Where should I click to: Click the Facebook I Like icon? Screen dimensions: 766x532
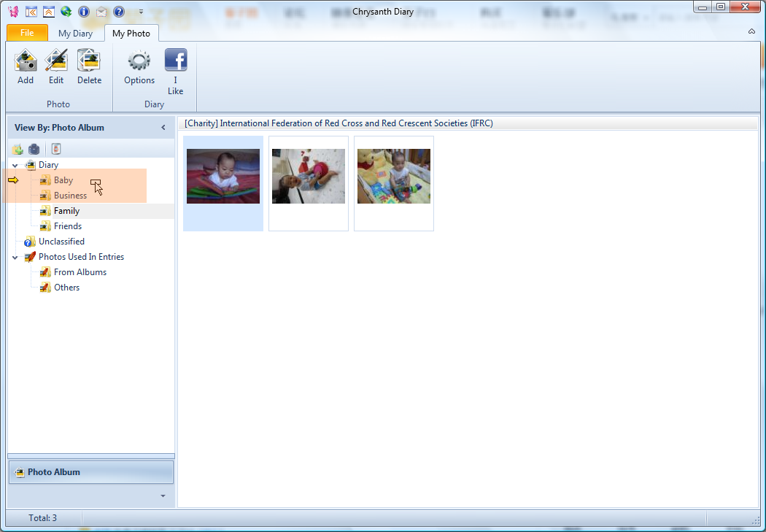[x=175, y=61]
